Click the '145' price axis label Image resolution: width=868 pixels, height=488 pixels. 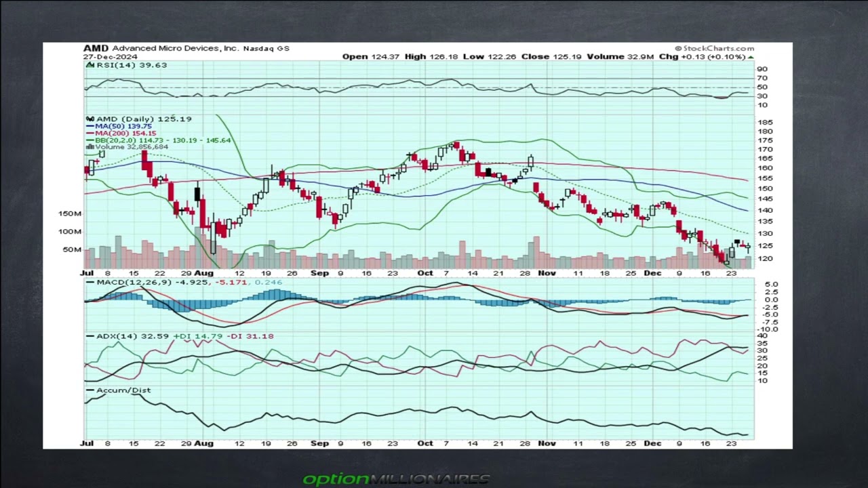pos(765,199)
